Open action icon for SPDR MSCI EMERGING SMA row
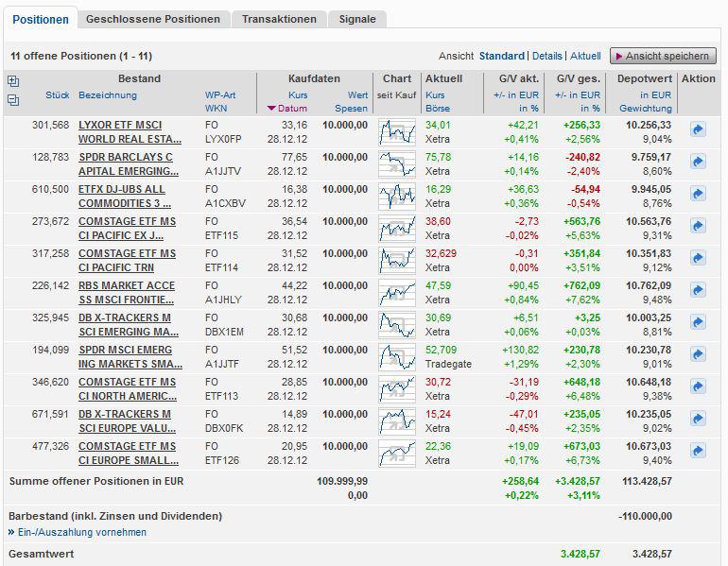Image resolution: width=728 pixels, height=566 pixels. pyautogui.click(x=698, y=354)
